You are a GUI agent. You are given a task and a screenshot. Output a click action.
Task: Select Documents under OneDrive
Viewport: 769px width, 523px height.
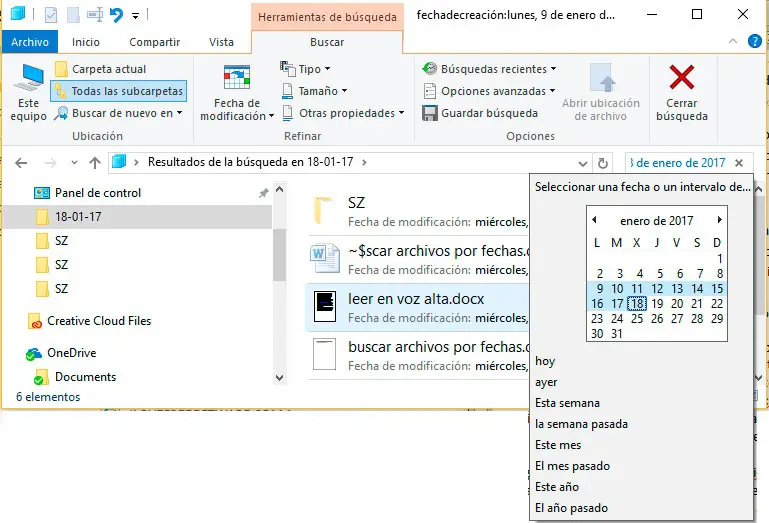[x=76, y=377]
